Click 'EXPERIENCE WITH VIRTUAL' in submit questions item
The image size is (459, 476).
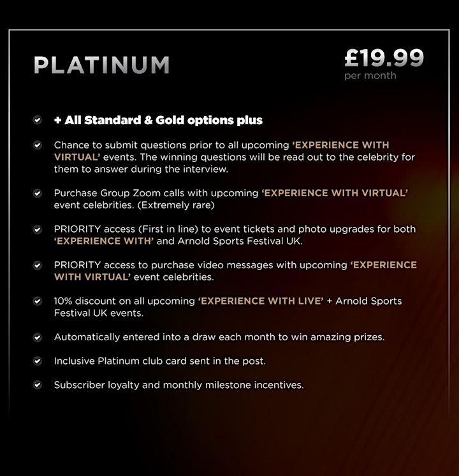click(x=222, y=151)
